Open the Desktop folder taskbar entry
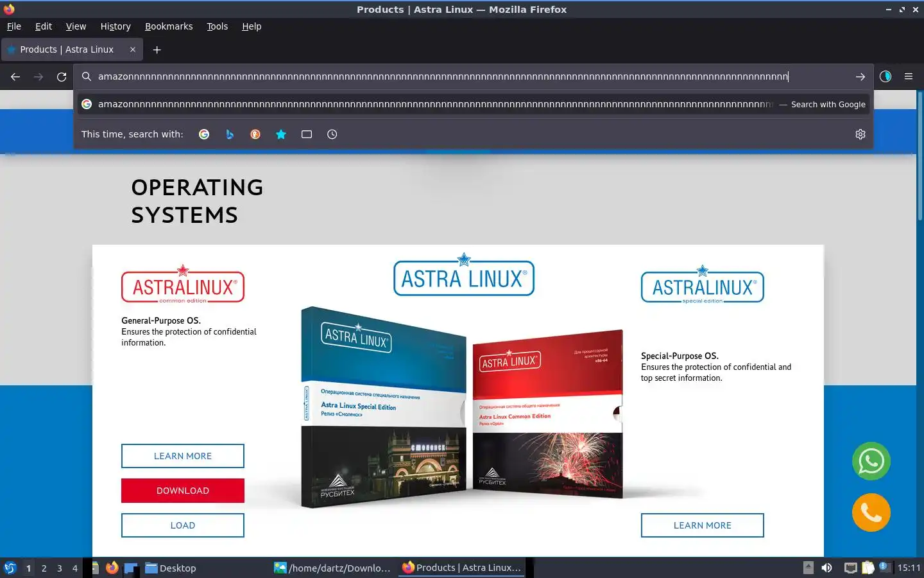 [171, 568]
